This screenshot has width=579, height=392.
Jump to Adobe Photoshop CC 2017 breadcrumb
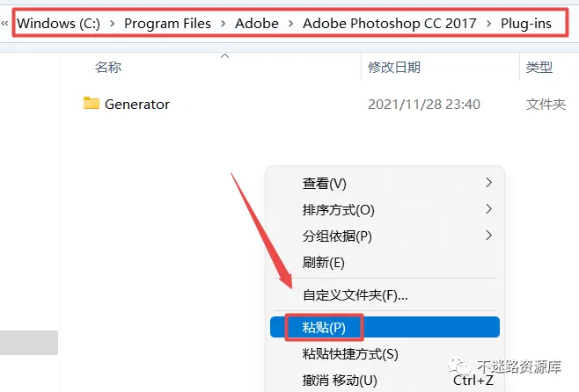[x=390, y=24]
